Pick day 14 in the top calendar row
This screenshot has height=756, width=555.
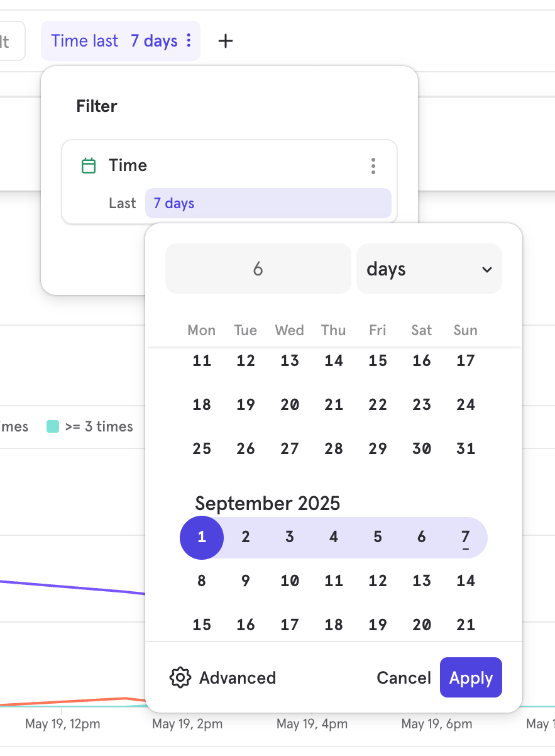coord(334,361)
